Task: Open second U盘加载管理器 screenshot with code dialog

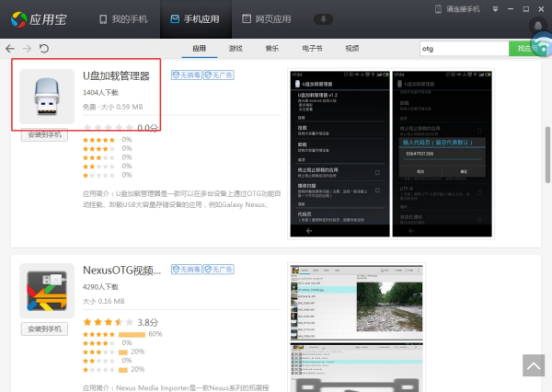Action: pyautogui.click(x=443, y=154)
